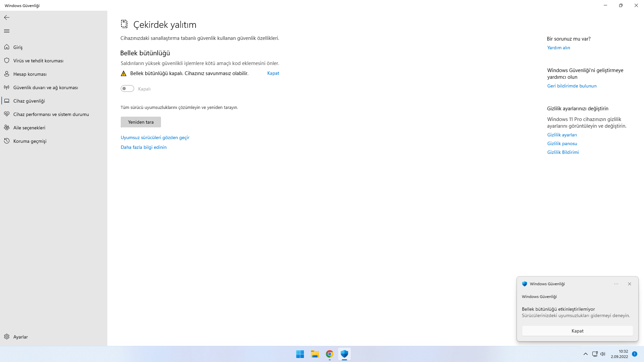Open Ayarlar at sidebar bottom
The image size is (644, 362).
click(54, 337)
